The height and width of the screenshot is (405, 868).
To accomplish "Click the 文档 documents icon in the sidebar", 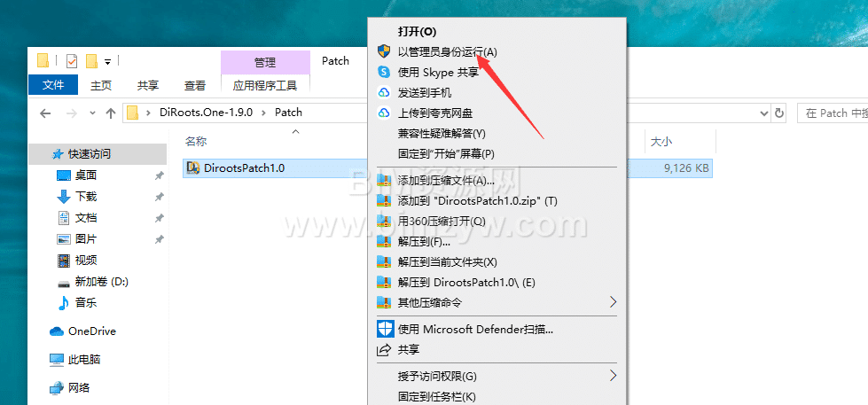I will coord(64,217).
